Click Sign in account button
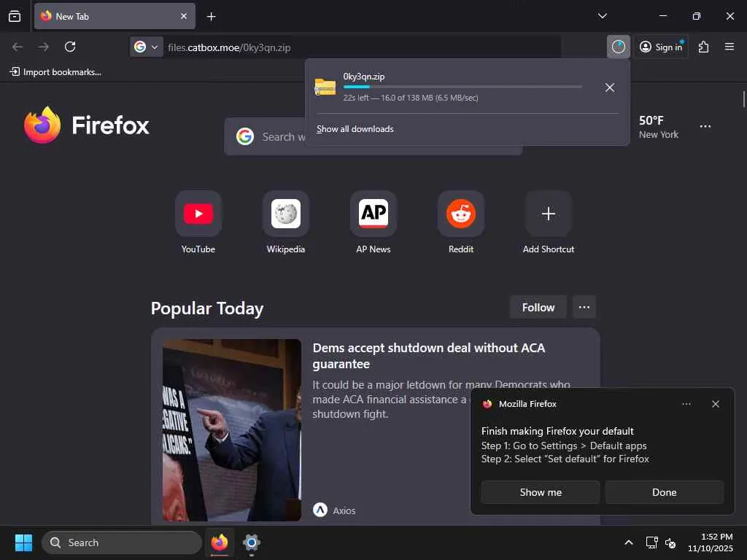The height and width of the screenshot is (560, 747). click(x=661, y=47)
